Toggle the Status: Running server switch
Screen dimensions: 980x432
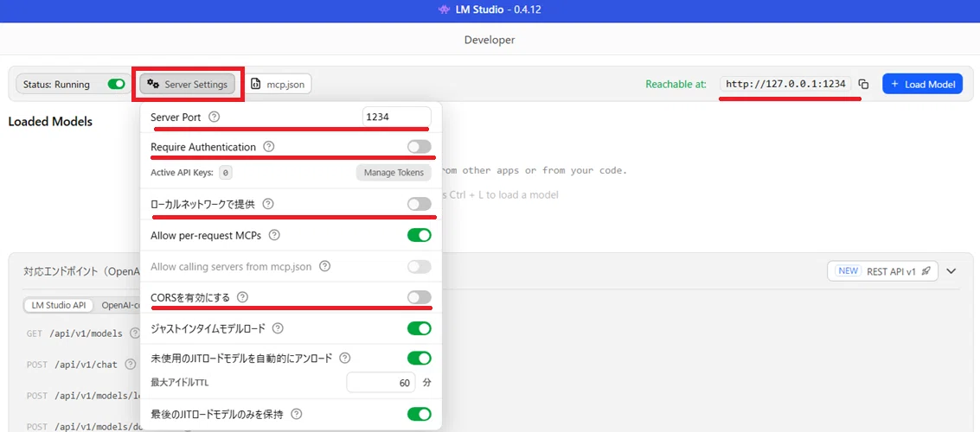[x=116, y=85]
